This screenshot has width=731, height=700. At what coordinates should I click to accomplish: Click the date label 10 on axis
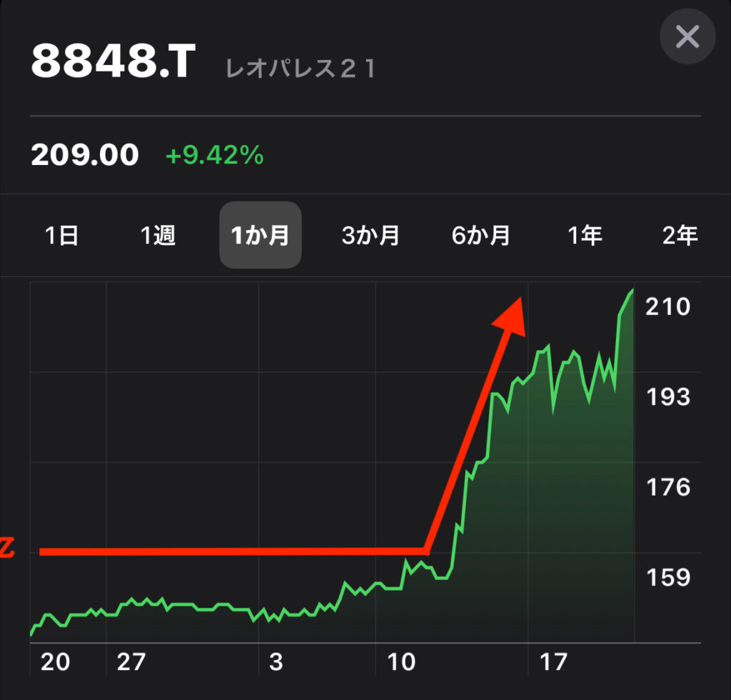(401, 662)
